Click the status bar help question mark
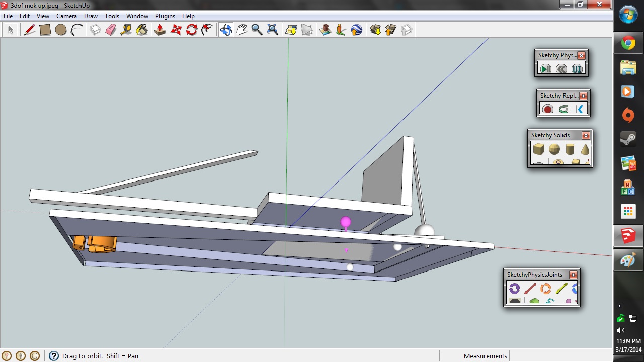 [53, 356]
